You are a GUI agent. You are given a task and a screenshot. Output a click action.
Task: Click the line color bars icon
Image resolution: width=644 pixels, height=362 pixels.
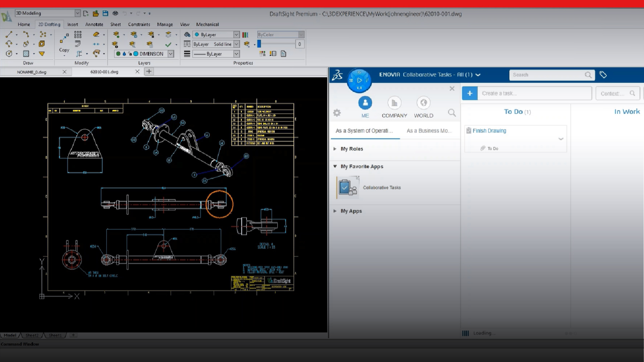245,35
